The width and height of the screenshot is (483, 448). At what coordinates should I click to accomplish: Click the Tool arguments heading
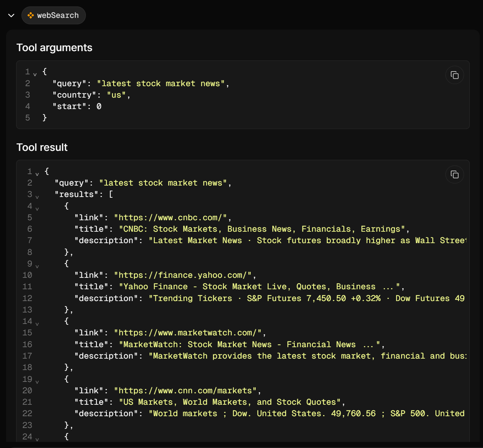[54, 48]
